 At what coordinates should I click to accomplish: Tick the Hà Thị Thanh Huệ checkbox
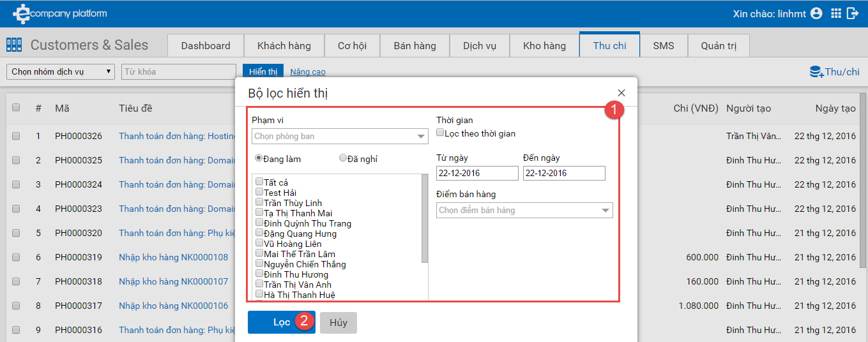259,294
